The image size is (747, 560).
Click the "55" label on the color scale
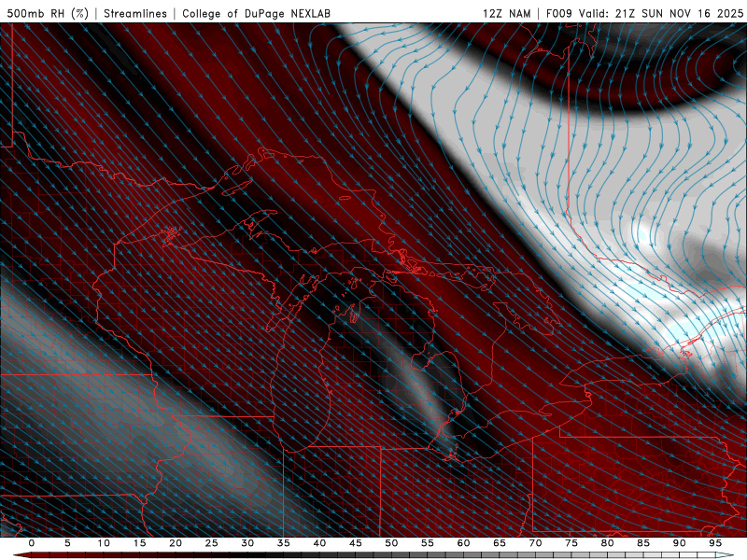(x=428, y=543)
